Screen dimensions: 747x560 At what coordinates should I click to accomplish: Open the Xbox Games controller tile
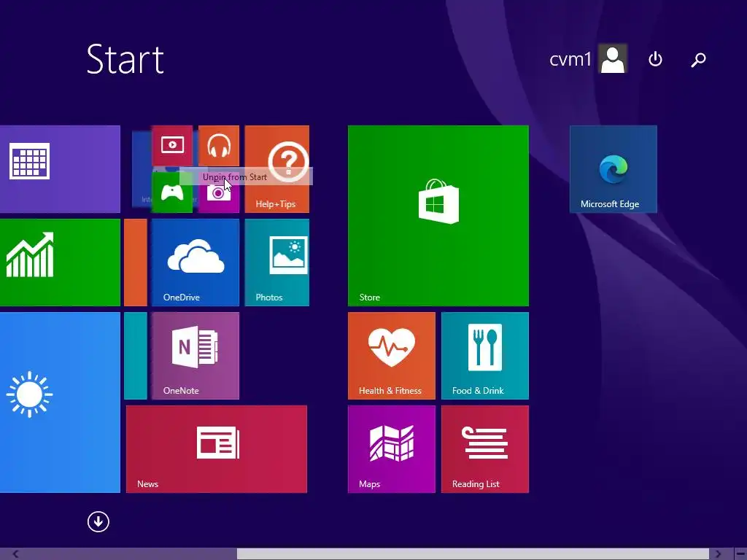[172, 192]
